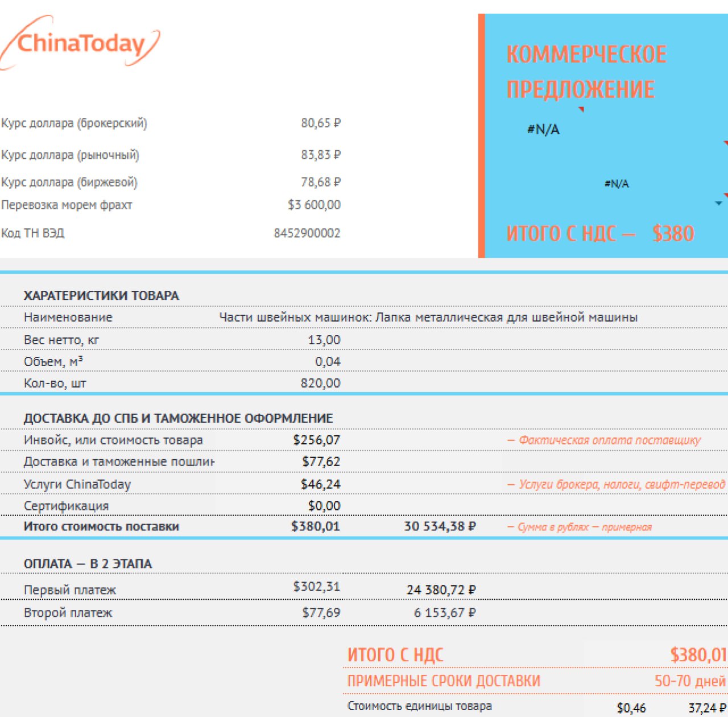Select market dollar rate value 83,83 ₽
The image size is (728, 717).
click(x=320, y=155)
